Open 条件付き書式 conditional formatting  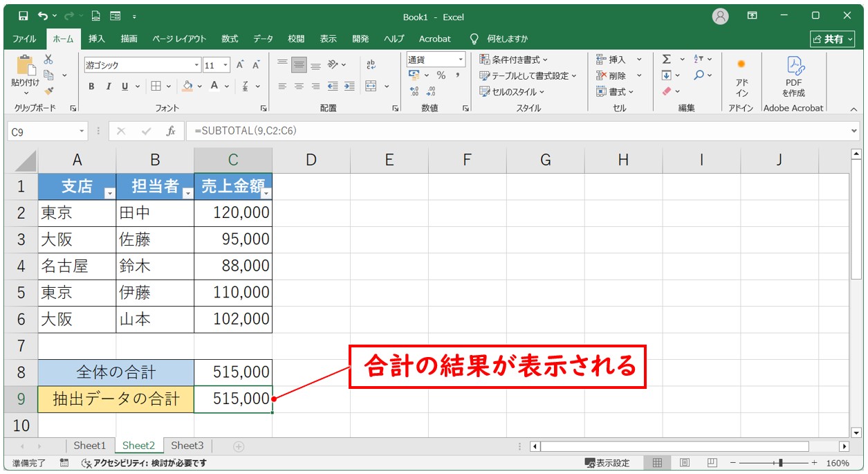coord(513,60)
